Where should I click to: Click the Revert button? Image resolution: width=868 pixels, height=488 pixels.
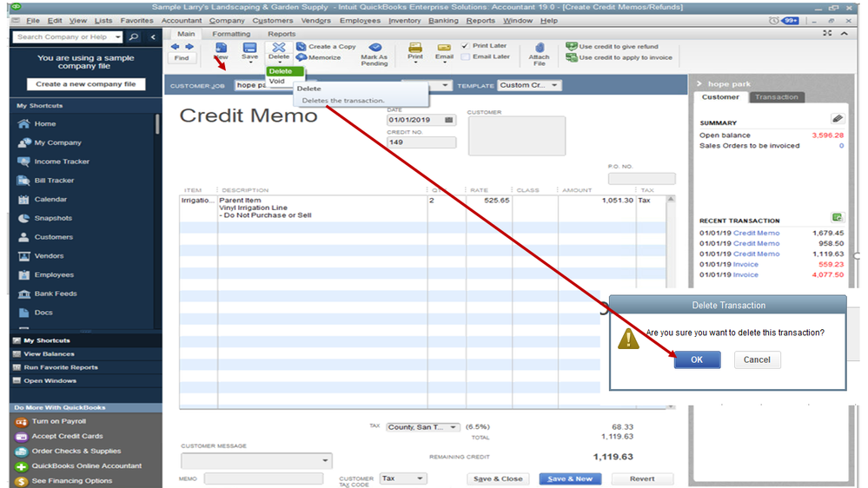point(642,478)
